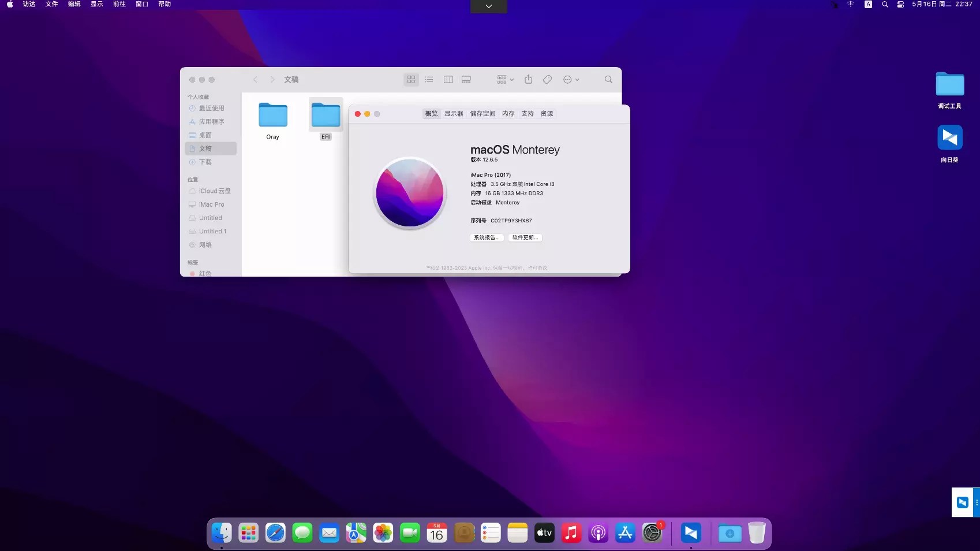
Task: Open the Finder more actions dropdown
Action: pos(571,79)
